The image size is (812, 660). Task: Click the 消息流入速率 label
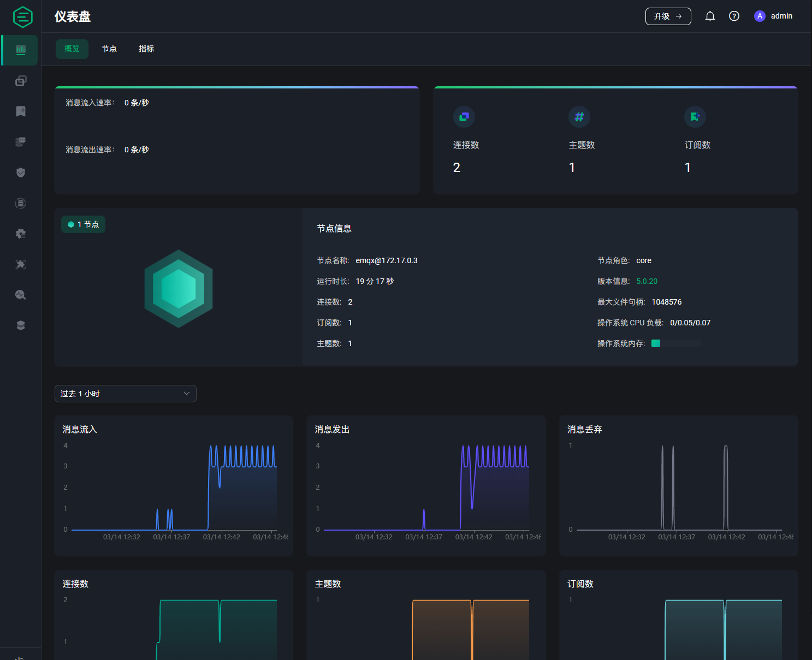pos(90,103)
